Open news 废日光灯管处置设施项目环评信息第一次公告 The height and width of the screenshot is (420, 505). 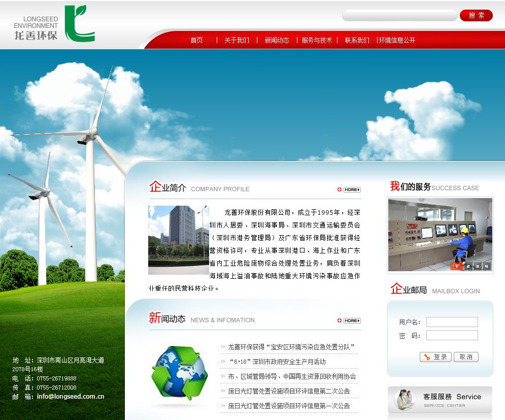pos(289,406)
